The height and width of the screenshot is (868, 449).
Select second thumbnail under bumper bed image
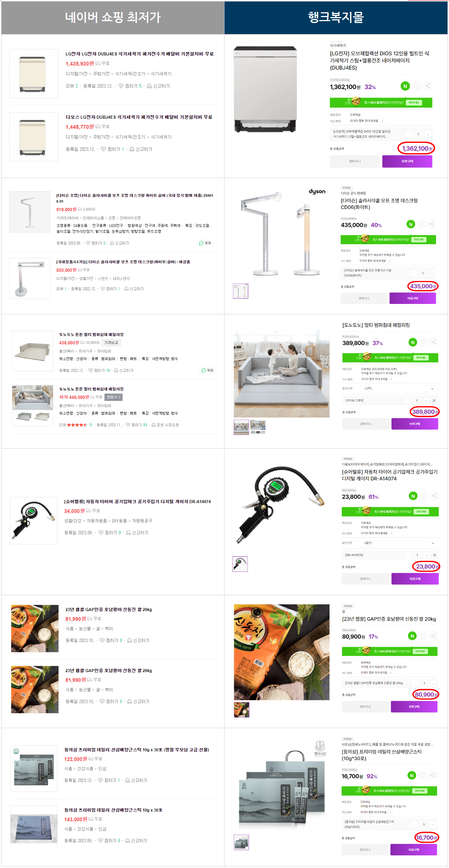coord(258,427)
